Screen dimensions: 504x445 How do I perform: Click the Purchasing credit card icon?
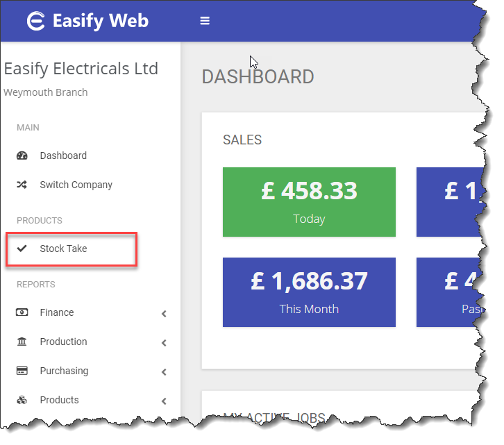coord(22,371)
